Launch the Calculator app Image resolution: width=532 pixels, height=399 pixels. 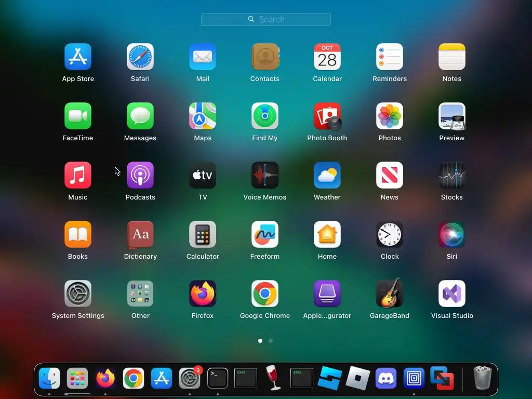coord(203,234)
